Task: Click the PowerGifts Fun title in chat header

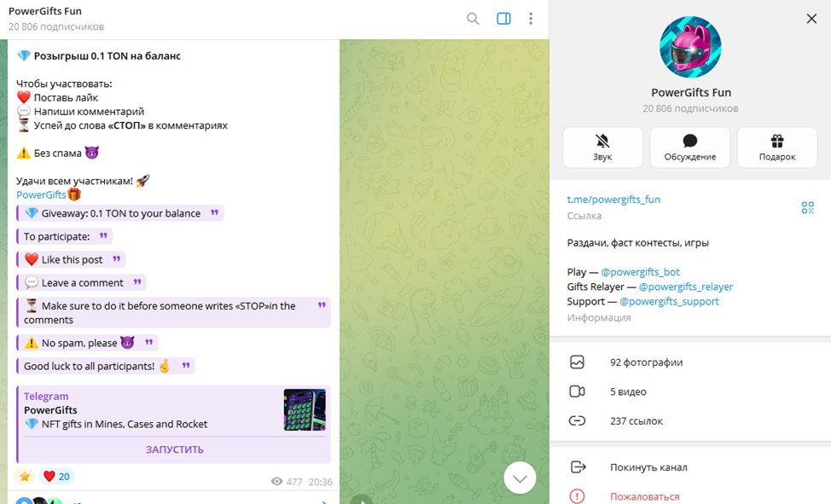Action: 45,11
